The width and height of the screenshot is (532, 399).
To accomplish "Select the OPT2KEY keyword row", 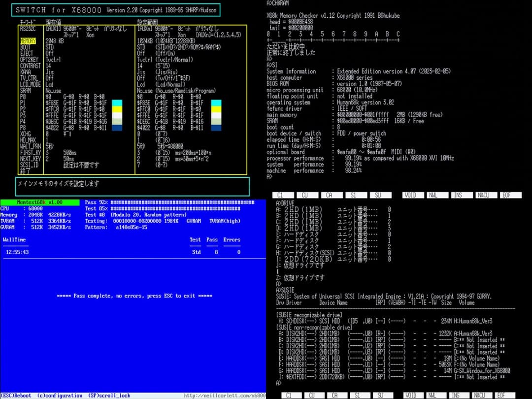I will click(29, 60).
